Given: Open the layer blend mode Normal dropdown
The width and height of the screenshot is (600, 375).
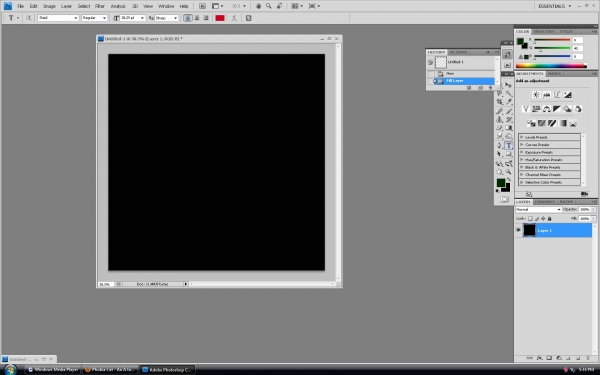Looking at the screenshot, I should coord(538,210).
